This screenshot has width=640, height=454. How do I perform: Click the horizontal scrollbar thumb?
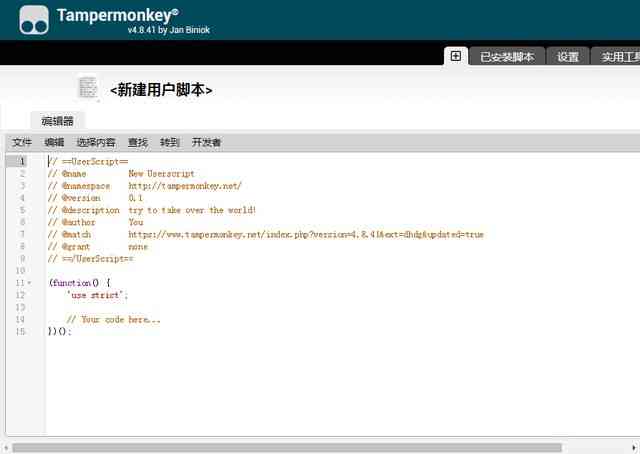[x=287, y=448]
